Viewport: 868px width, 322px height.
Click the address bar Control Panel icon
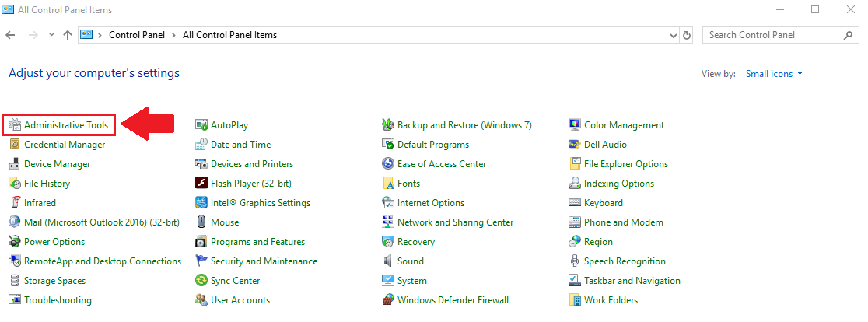[x=86, y=34]
